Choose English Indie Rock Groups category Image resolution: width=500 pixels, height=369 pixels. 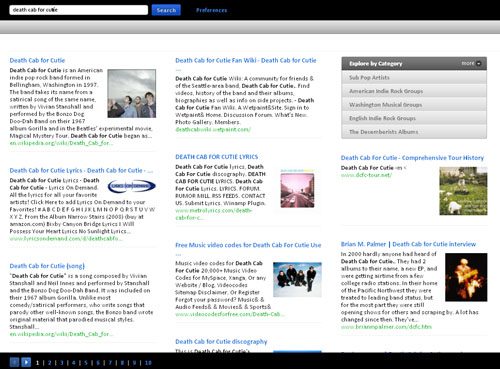(414, 118)
